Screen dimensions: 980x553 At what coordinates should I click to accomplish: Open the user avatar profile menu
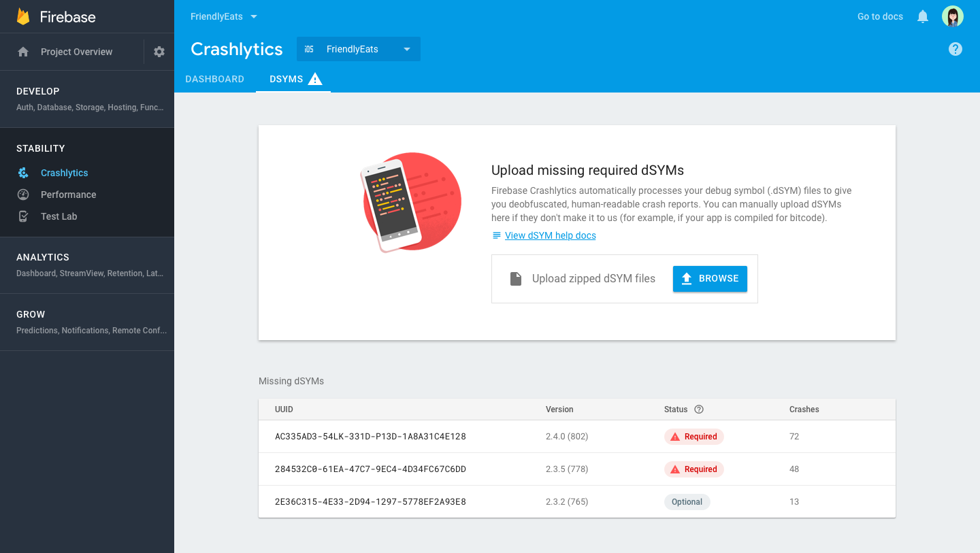pos(953,16)
